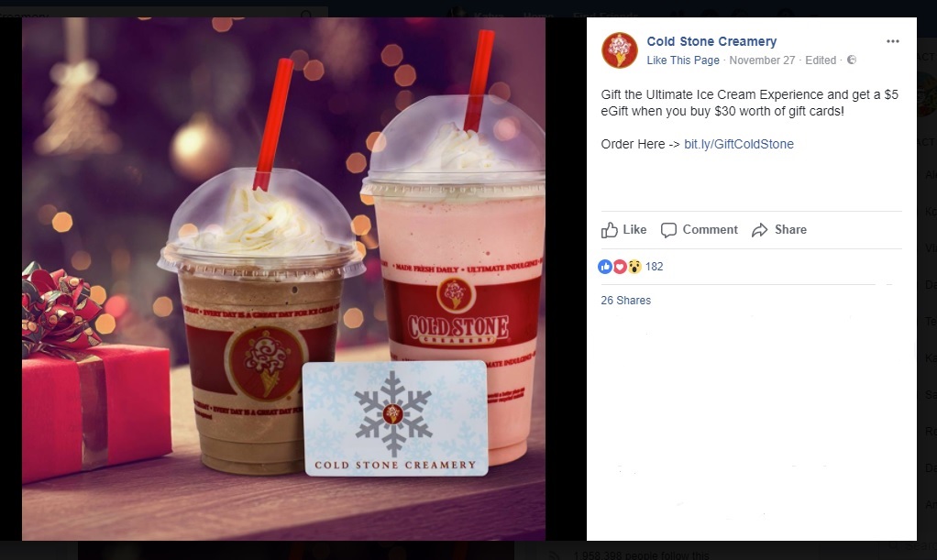Click the Comment speech bubble icon
The width and height of the screenshot is (937, 560).
(x=668, y=230)
